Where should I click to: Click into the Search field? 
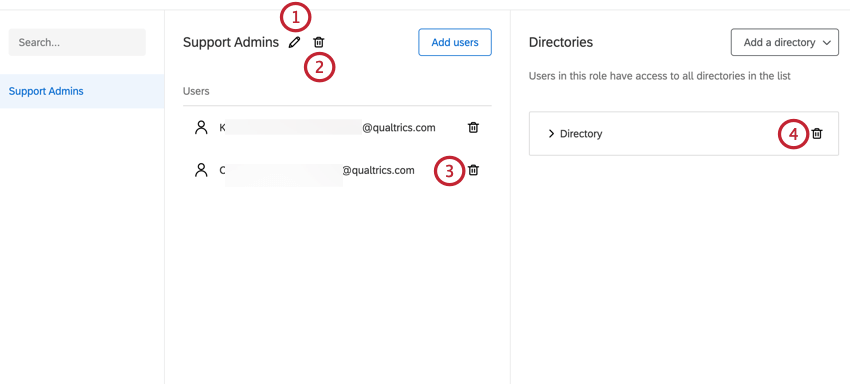[x=77, y=42]
